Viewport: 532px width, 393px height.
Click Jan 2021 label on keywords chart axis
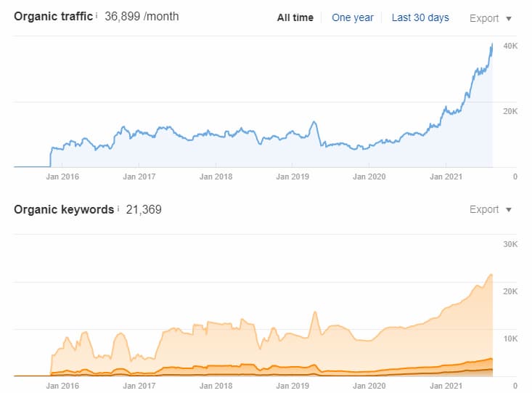[446, 386]
